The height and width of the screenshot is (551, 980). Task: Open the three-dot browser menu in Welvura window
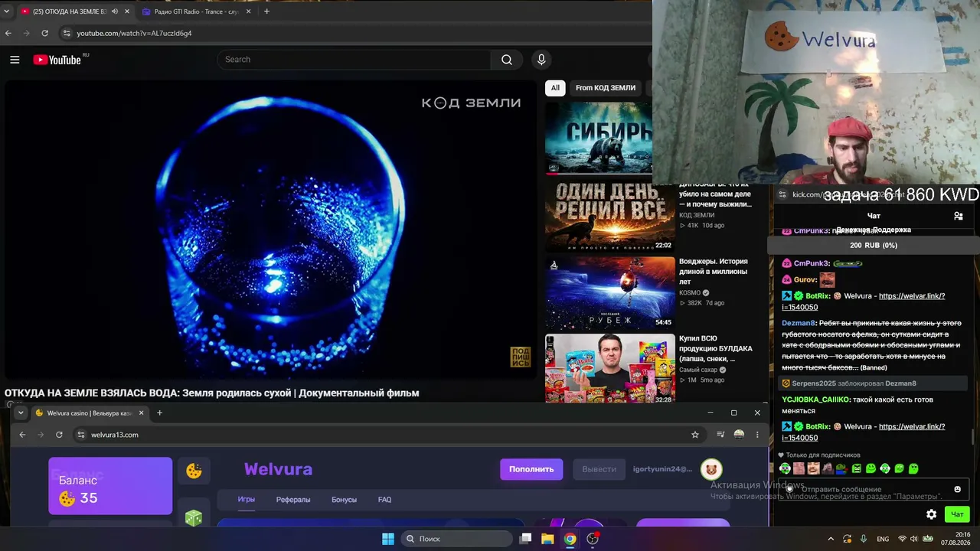pyautogui.click(x=757, y=435)
